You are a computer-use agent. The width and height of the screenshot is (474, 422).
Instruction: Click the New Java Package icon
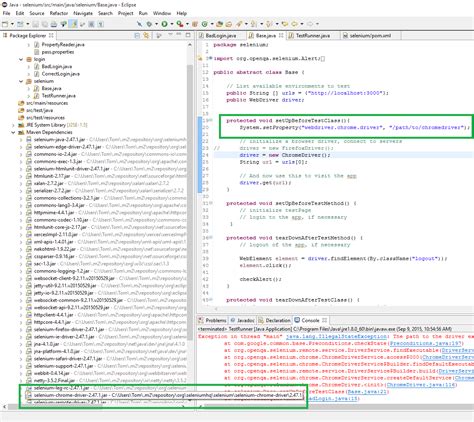[x=195, y=24]
